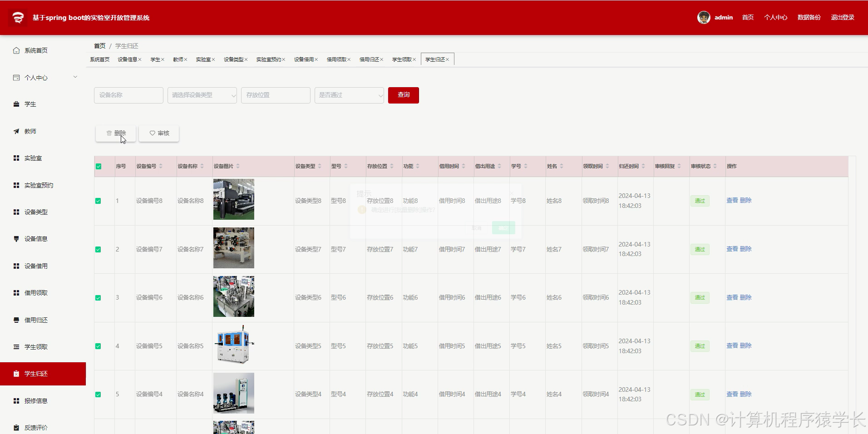Sort by the 存放位置 column arrows
868x434 pixels.
click(392, 166)
